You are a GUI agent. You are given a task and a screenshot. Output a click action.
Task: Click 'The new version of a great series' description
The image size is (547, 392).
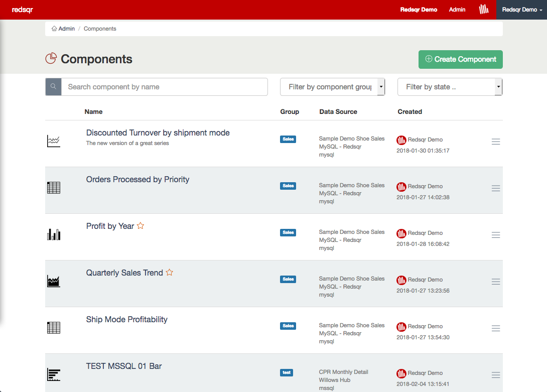click(x=127, y=143)
